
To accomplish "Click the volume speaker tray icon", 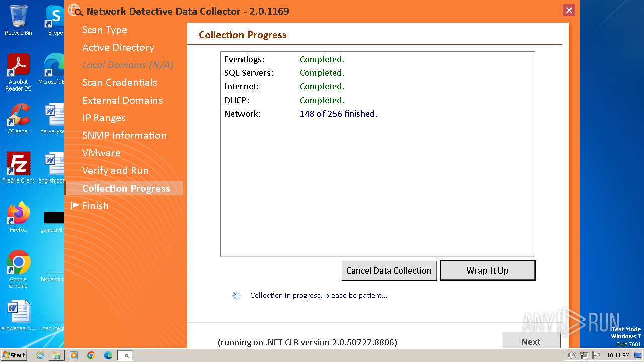I will pos(572,355).
